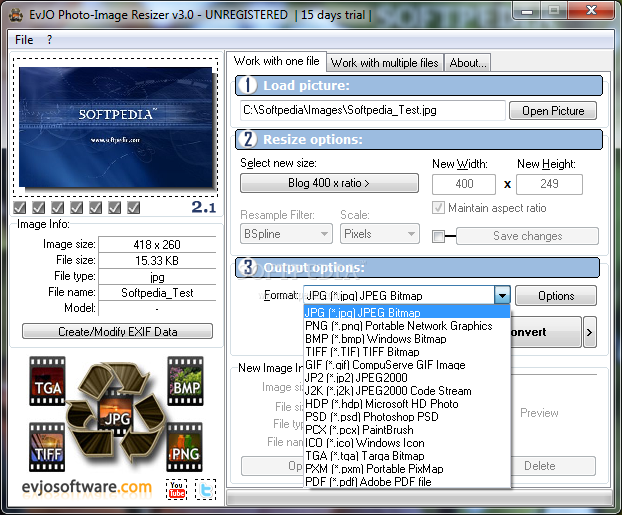Toggle the first checkbox under image preview

coord(19,208)
